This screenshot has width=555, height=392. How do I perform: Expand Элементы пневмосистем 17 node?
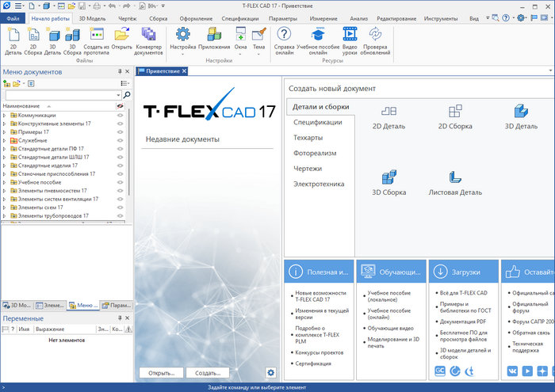click(x=4, y=191)
